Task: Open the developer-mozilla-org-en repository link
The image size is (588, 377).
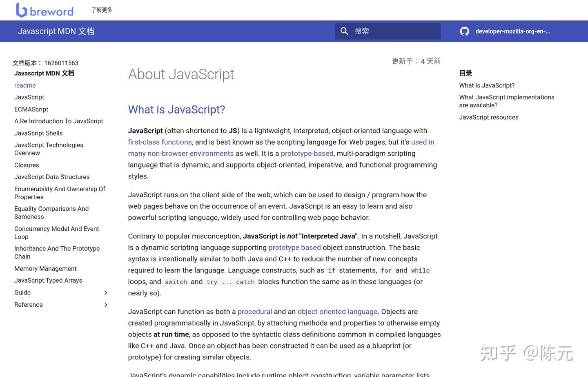Action: [x=512, y=31]
